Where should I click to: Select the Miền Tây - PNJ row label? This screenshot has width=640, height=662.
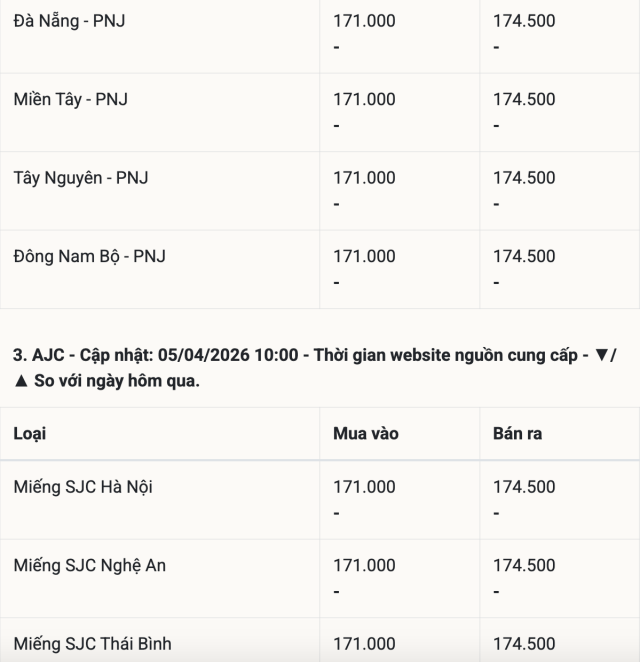coord(71,99)
